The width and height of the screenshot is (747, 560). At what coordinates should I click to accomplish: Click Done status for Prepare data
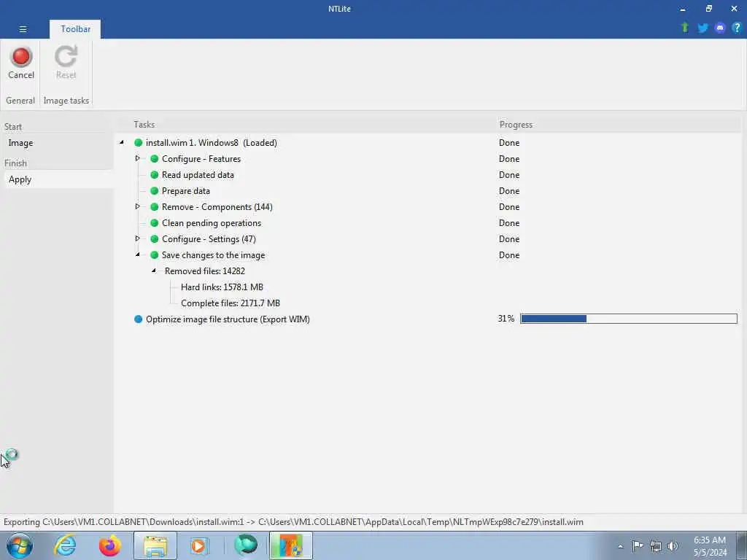click(508, 191)
